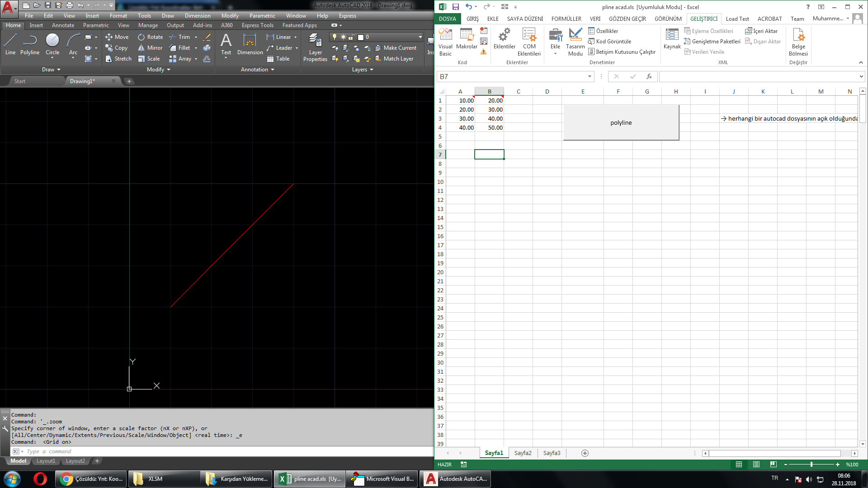
Task: Click the Layer Properties icon
Action: click(315, 47)
